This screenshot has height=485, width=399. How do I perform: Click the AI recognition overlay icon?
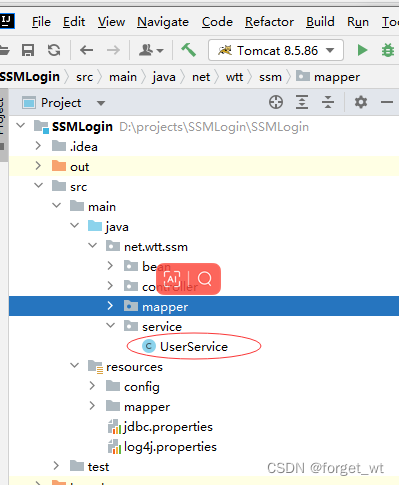(x=172, y=279)
